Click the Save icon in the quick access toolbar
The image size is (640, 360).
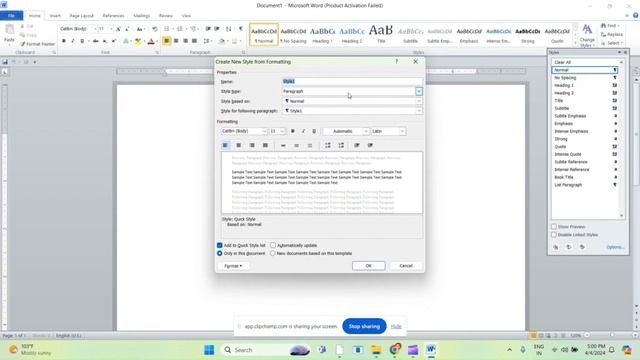5,62
